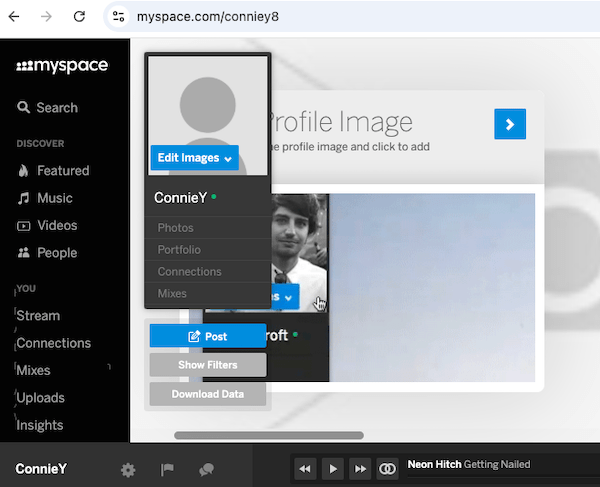
Task: Skip forward to the next track
Action: pos(360,468)
